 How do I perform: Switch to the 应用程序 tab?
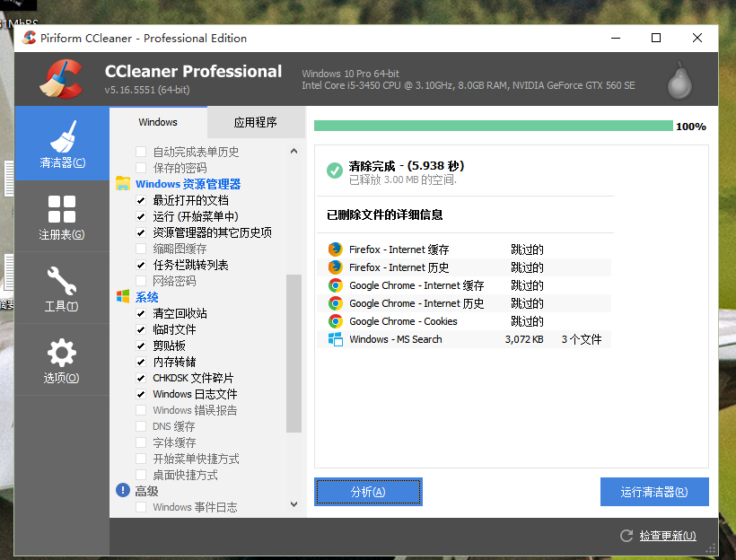[x=256, y=123]
